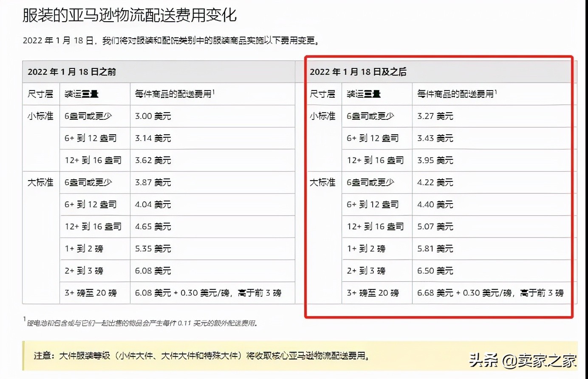The height and width of the screenshot is (379, 588).
Task: Click 大标准 in the 1 月 18 日之前 table
Action: (40, 182)
